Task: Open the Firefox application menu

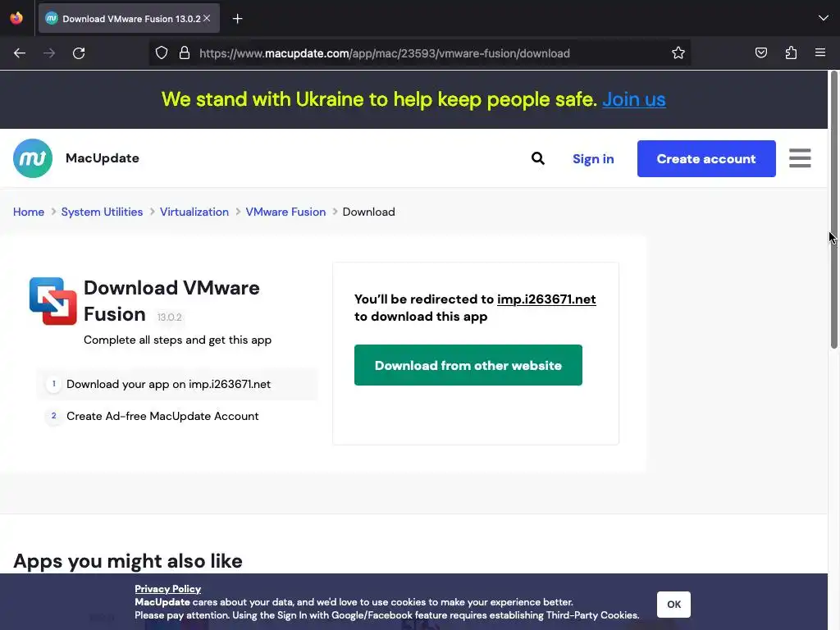Action: click(x=820, y=52)
